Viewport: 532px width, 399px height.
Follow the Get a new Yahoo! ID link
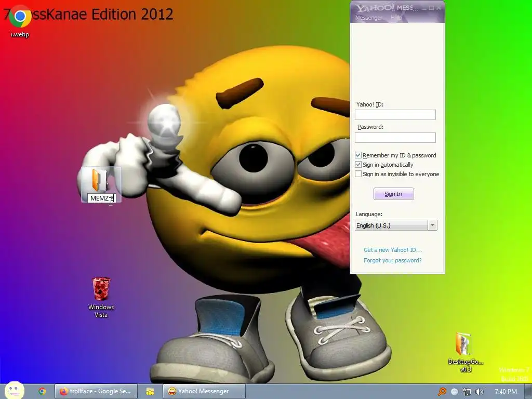(393, 250)
